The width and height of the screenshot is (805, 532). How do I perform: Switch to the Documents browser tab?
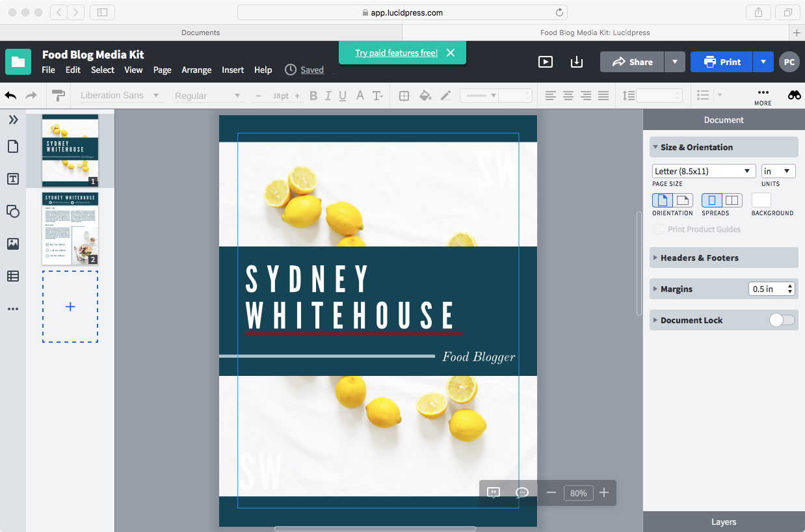point(201,33)
